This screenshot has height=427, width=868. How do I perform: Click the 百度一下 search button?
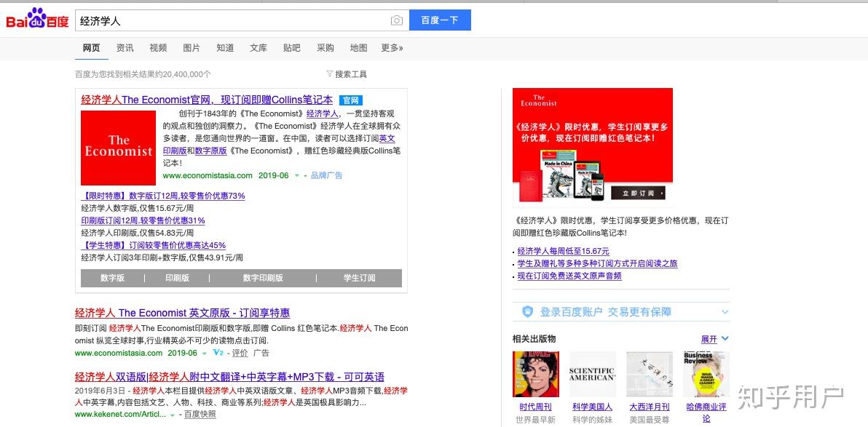440,20
